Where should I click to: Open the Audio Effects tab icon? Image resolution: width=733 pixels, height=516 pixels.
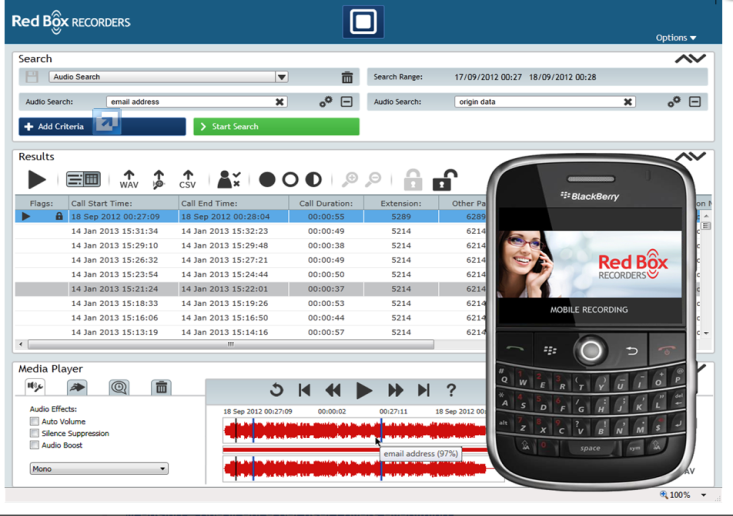[35, 387]
